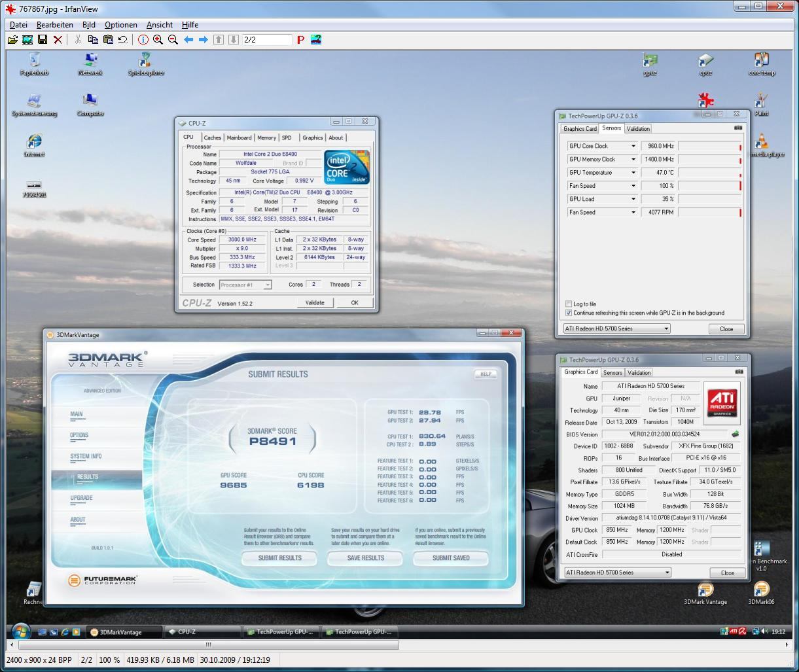Click the Systemsteuerung desktop icon
Viewport: 799px width, 672px height.
[x=34, y=105]
